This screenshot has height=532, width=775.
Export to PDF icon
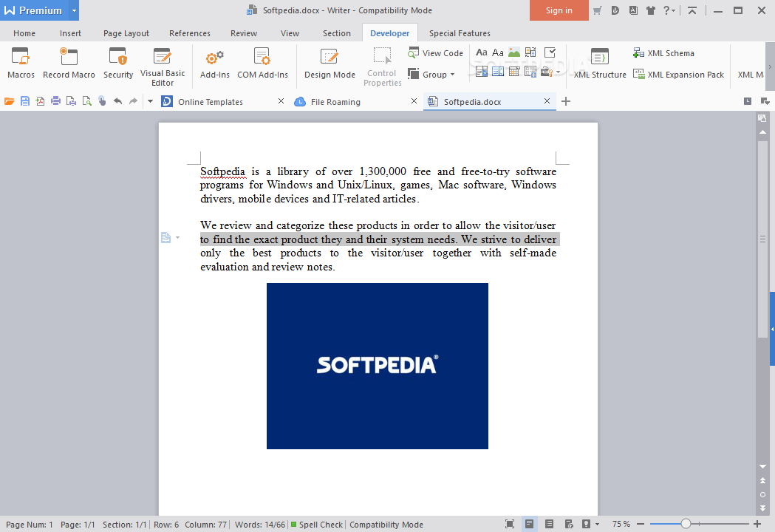click(40, 101)
